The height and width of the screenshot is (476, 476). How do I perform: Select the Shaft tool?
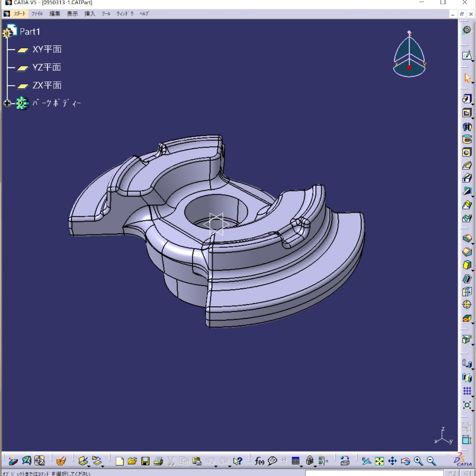coord(467,126)
